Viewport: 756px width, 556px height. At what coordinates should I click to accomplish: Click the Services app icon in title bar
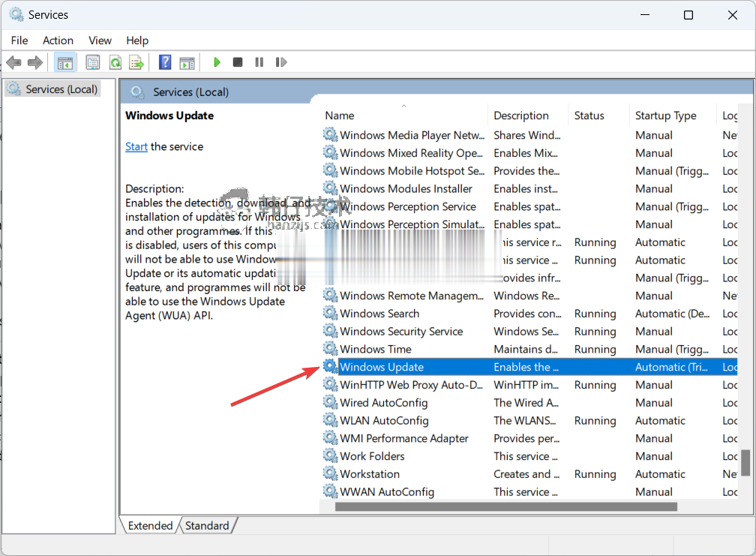tap(16, 14)
